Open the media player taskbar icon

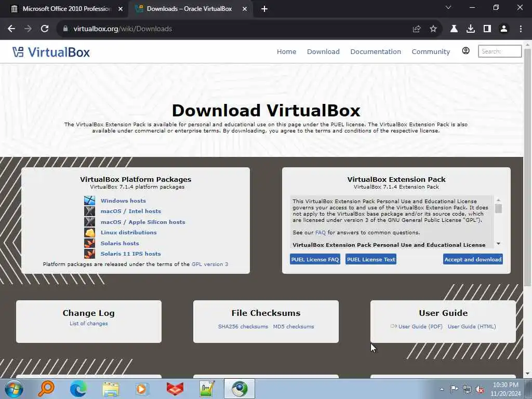[142, 389]
